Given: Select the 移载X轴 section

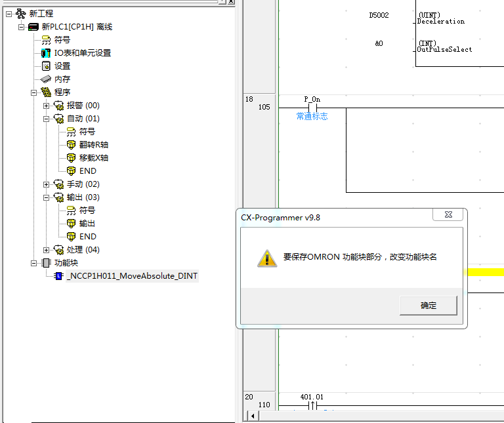Looking at the screenshot, I should coord(93,158).
